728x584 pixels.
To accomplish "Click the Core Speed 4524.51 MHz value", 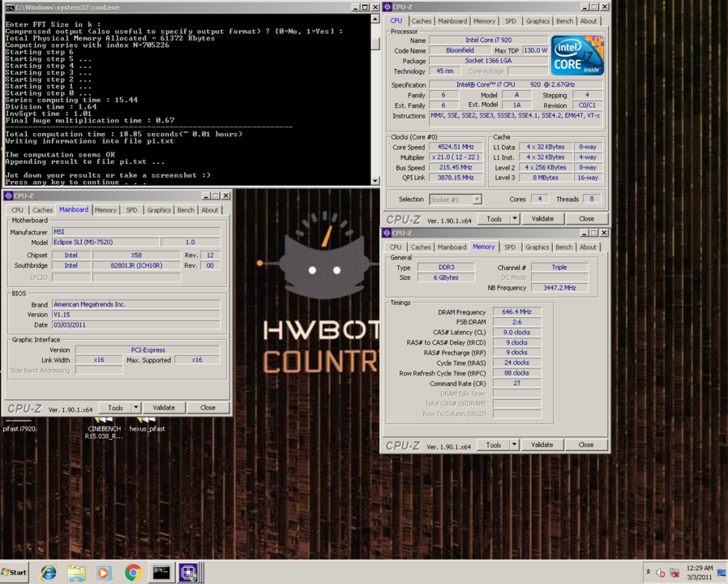I will (456, 147).
